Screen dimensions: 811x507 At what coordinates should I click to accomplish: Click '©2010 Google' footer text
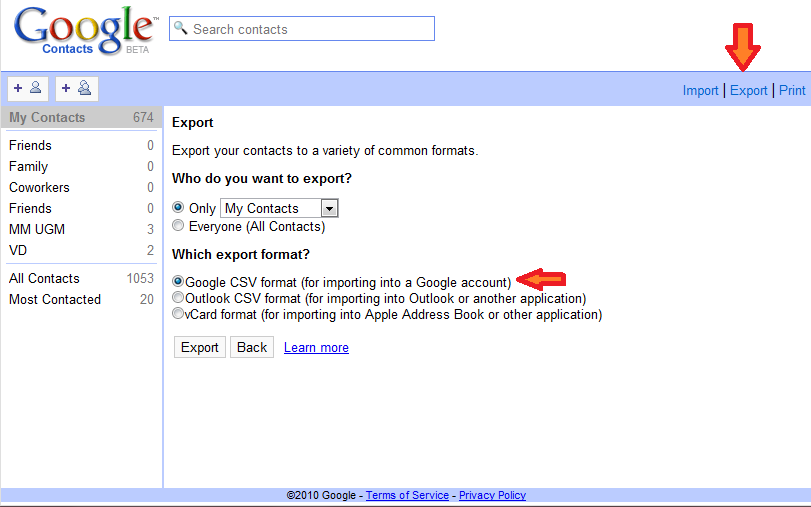pos(321,495)
